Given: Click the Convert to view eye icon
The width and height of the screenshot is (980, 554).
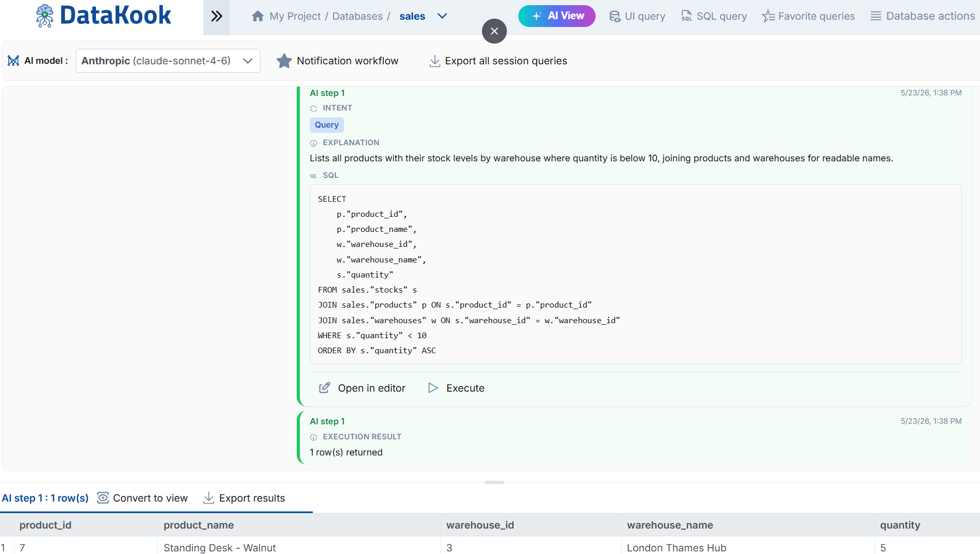Looking at the screenshot, I should click(103, 498).
